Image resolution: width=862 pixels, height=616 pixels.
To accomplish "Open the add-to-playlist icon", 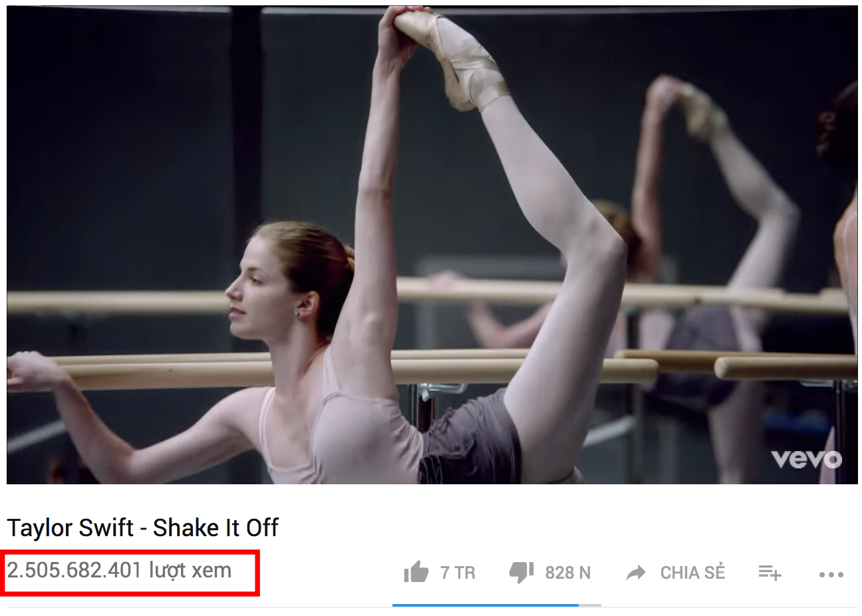I will coord(770,572).
